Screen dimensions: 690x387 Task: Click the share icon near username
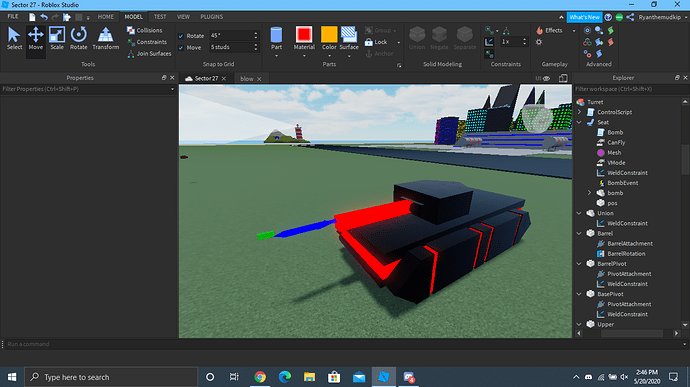pyautogui.click(x=630, y=17)
